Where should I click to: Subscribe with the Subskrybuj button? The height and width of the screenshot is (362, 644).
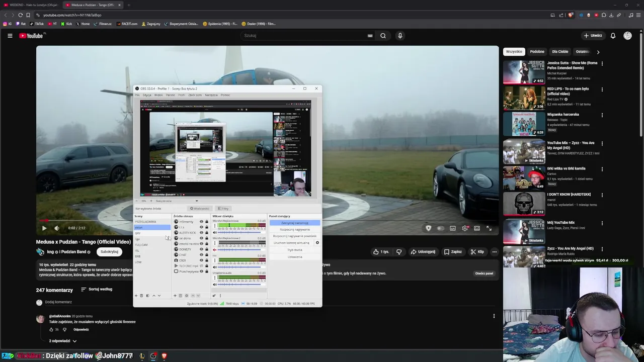click(x=109, y=252)
